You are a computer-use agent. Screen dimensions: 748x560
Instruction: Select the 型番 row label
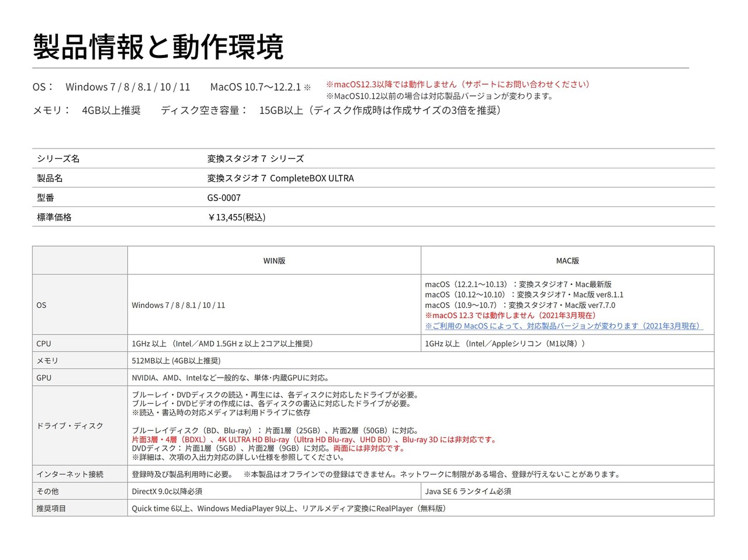pos(46,198)
